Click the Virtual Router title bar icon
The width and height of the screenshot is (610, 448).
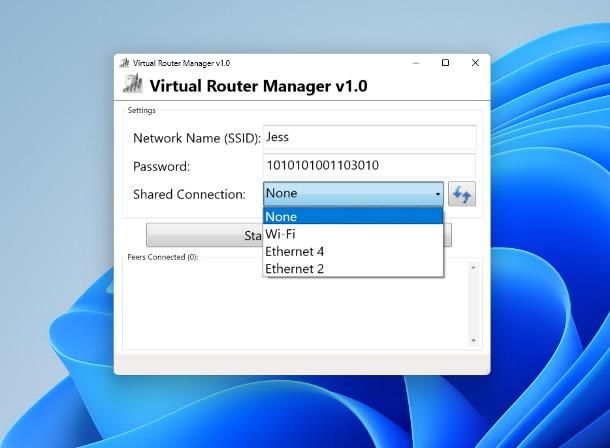124,63
